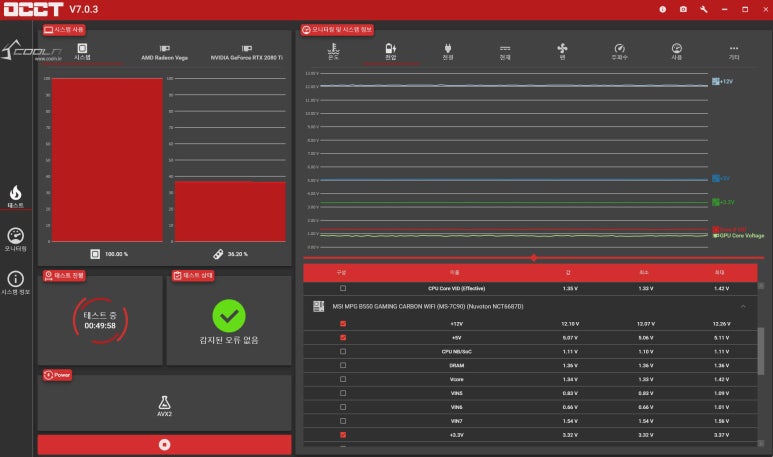Switch to the System usage tab
Image resolution: width=773 pixels, height=457 pixels.
pos(82,51)
